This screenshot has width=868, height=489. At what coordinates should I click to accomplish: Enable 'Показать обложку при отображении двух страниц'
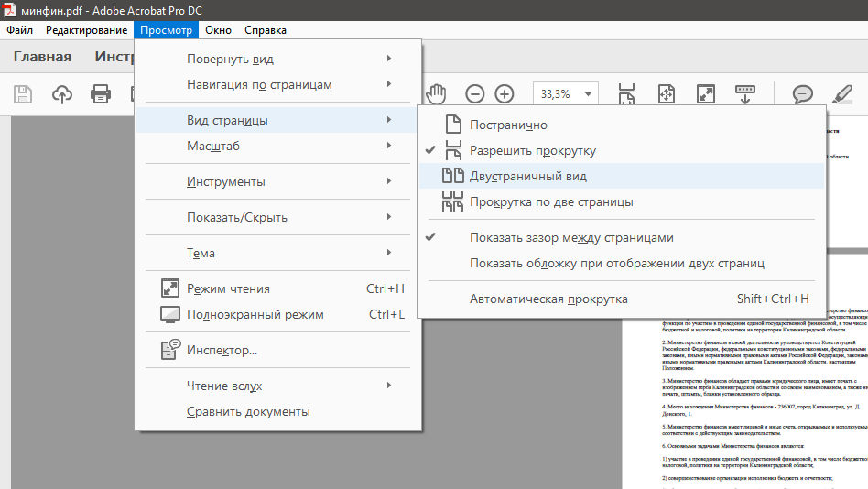[616, 263]
